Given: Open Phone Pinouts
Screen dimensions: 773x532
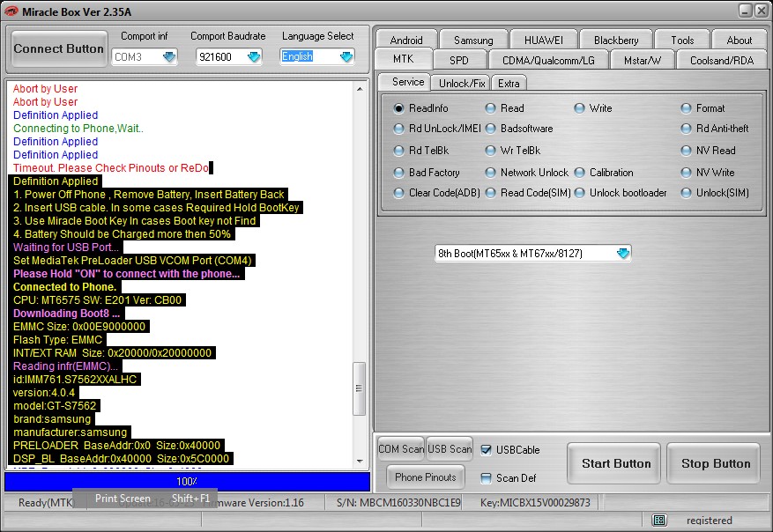Looking at the screenshot, I should (426, 477).
